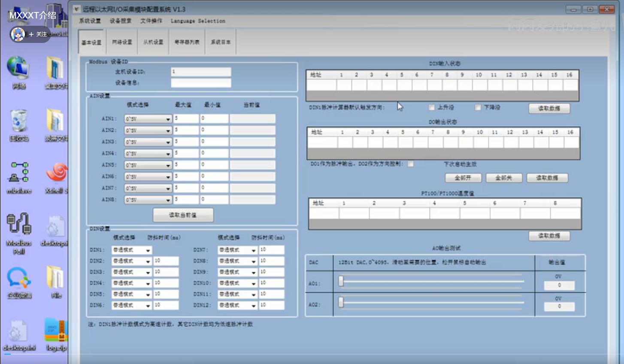Click the 读取当前值 button
The width and height of the screenshot is (624, 364).
(x=183, y=215)
